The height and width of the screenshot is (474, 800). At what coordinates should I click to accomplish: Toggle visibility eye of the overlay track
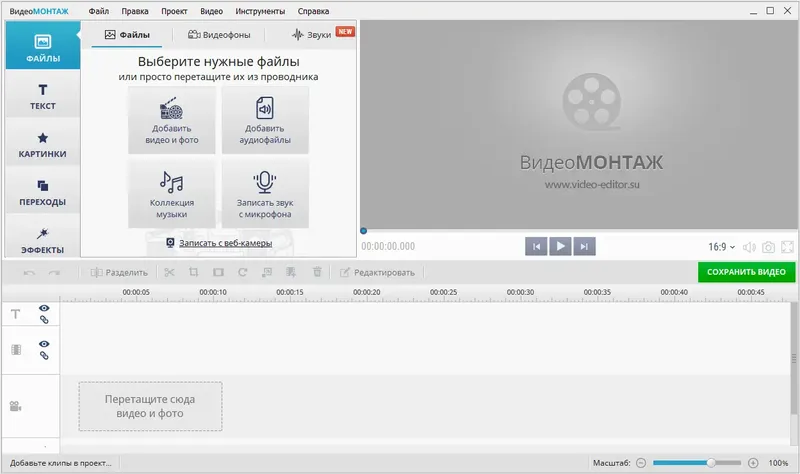point(44,344)
